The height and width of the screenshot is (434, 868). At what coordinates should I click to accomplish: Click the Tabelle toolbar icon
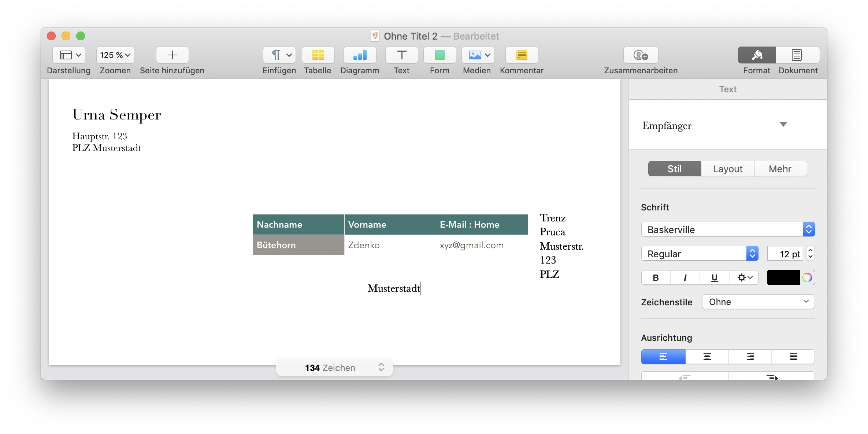point(318,55)
